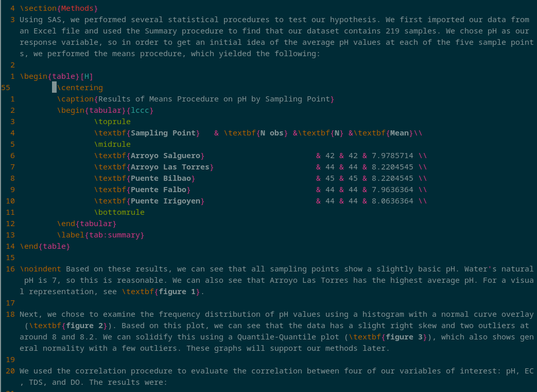The width and height of the screenshot is (537, 392).
Task: Click the \section{Methods} line
Action: tap(59, 8)
